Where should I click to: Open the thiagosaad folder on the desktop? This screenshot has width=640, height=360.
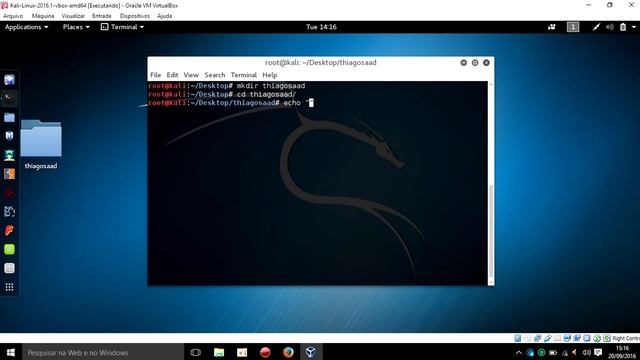pos(41,138)
